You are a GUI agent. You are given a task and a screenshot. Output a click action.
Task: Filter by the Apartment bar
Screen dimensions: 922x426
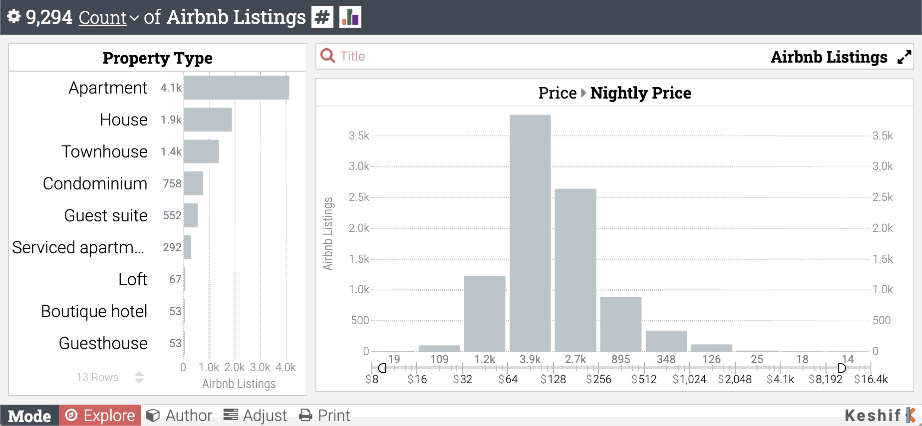236,88
